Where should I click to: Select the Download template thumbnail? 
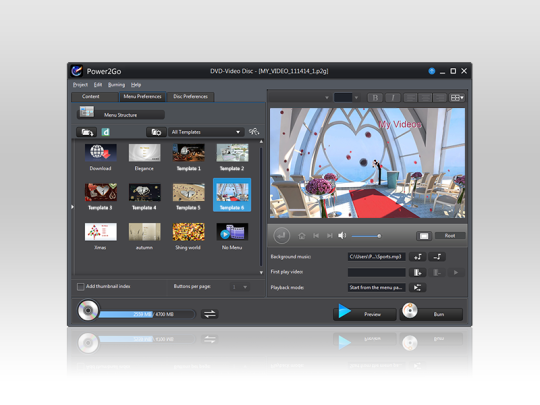(x=101, y=153)
